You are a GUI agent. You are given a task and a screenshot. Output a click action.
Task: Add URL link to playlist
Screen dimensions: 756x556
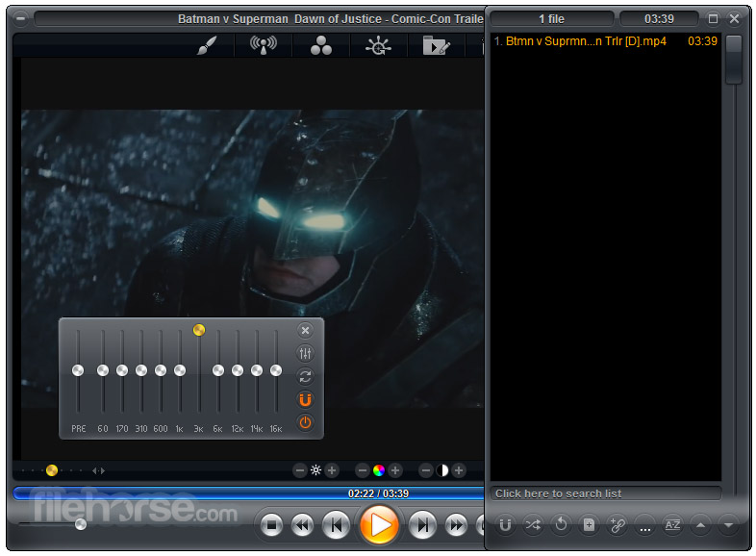tap(617, 524)
